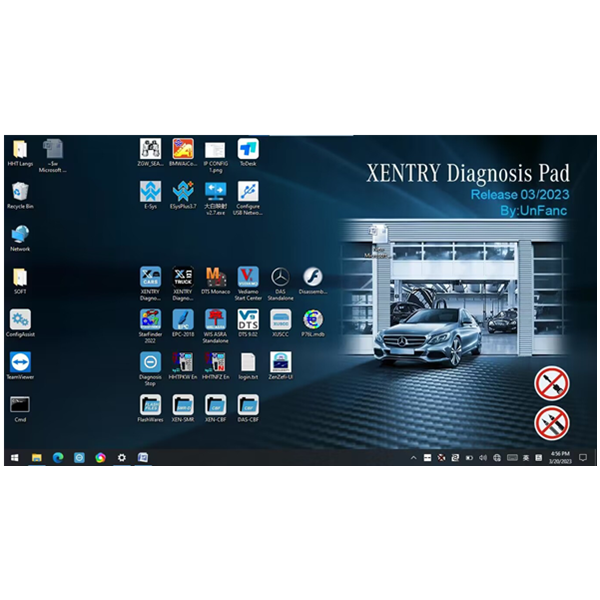Open XENTRY Diagnosis Cars shortcut
The image size is (600, 600).
click(150, 277)
